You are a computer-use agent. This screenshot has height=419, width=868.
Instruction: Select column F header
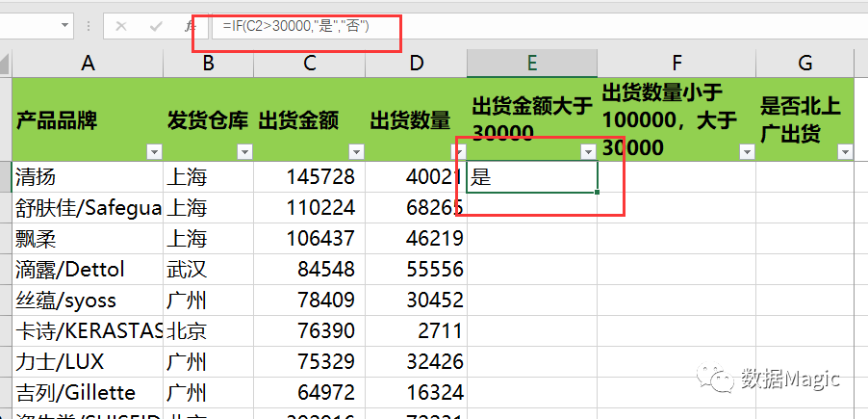coord(677,64)
